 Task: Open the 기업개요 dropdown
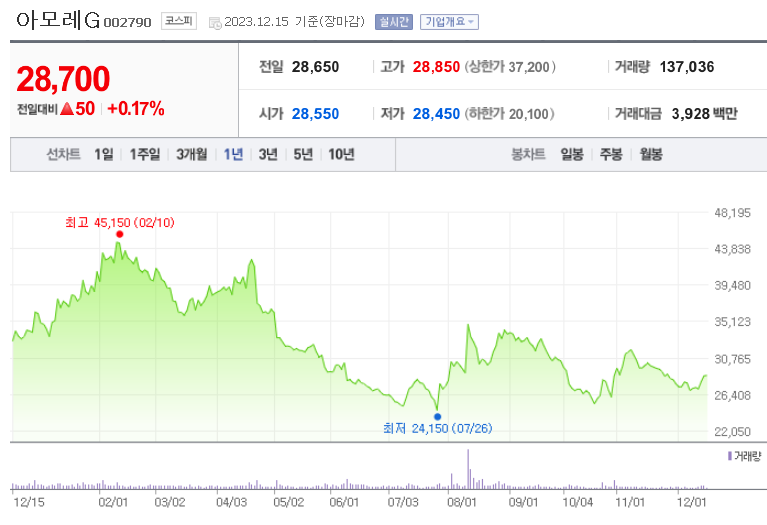coord(449,22)
